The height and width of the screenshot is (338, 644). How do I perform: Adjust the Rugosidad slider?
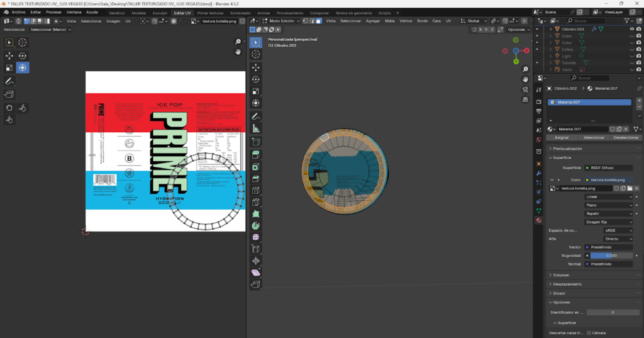611,256
